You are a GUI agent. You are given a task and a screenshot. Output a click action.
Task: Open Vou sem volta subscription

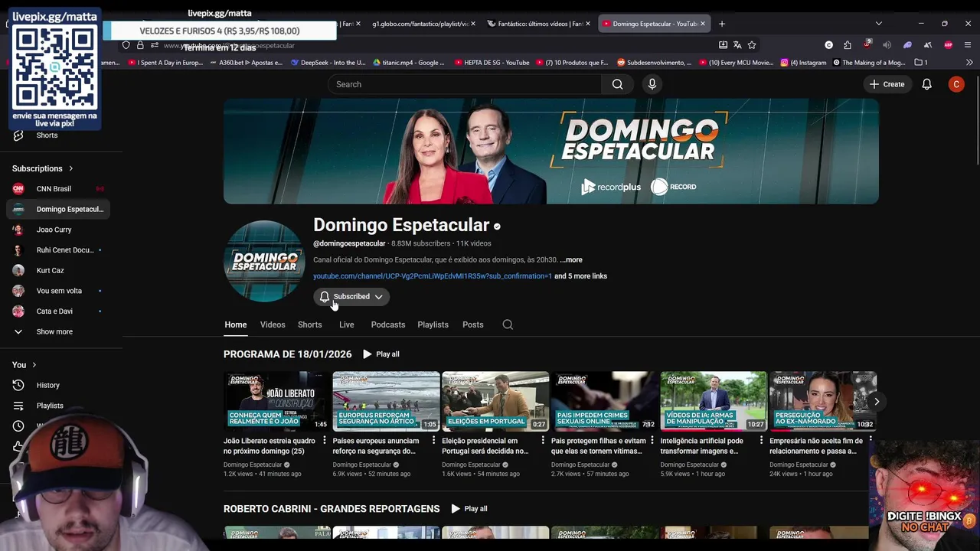point(58,291)
